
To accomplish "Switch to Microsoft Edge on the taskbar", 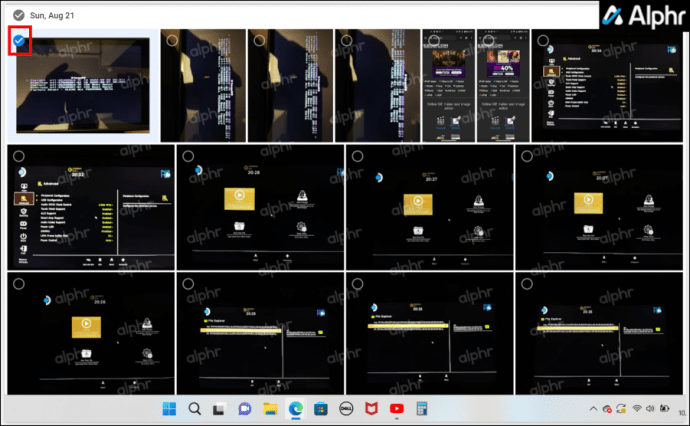I will coord(296,409).
